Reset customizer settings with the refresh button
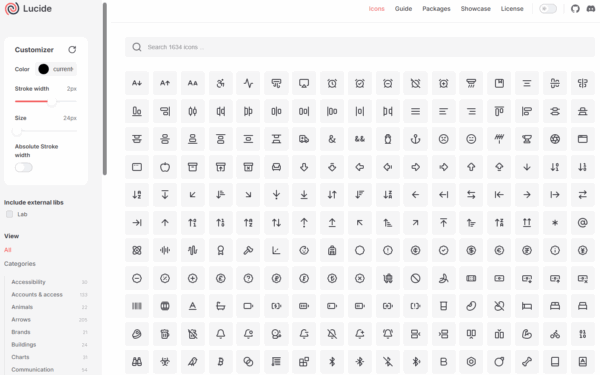Viewport: 600px width, 375px height. click(72, 50)
